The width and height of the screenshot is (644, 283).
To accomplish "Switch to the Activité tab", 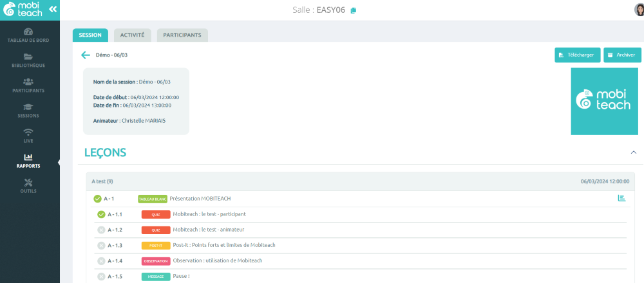I will click(x=132, y=35).
